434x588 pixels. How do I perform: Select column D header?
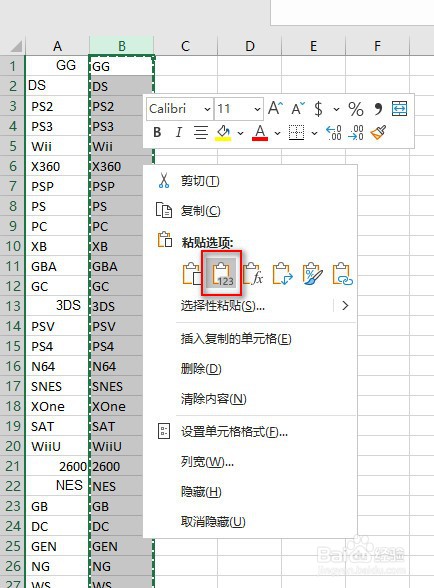[x=249, y=46]
